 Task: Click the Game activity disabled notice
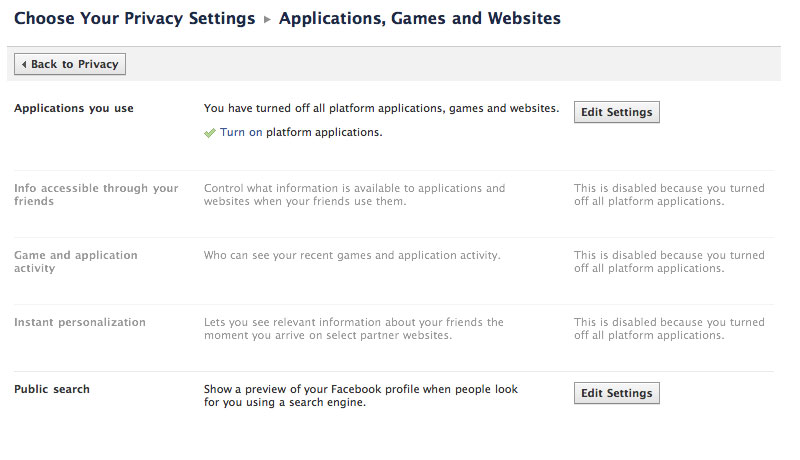(x=669, y=262)
